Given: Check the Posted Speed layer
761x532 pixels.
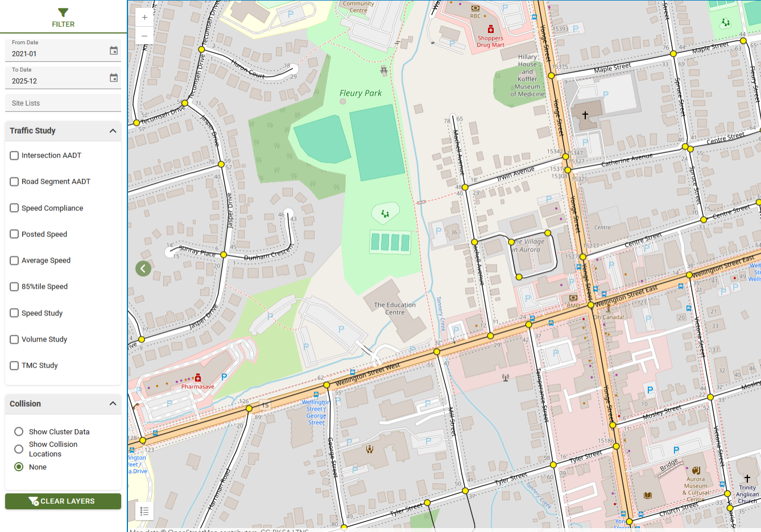Looking at the screenshot, I should click(14, 234).
